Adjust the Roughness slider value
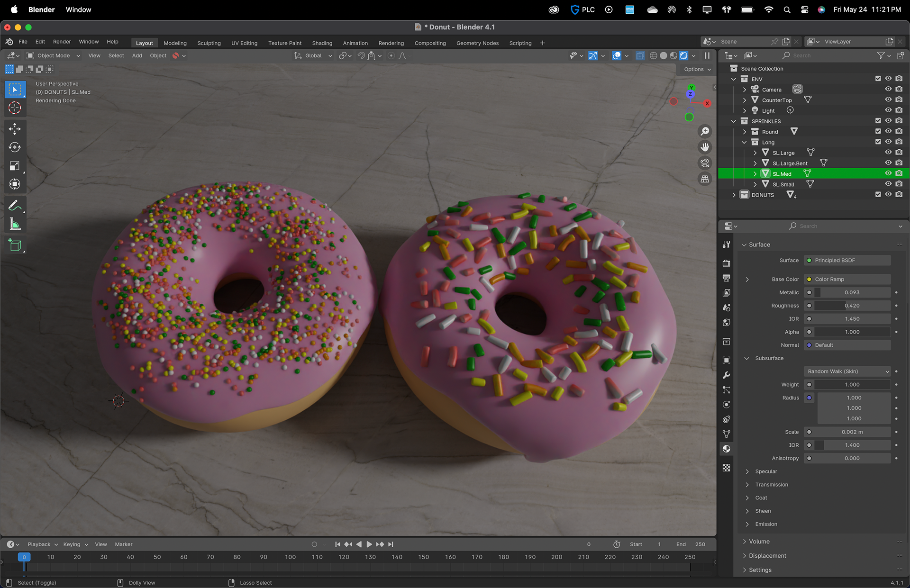910x588 pixels. pyautogui.click(x=852, y=306)
